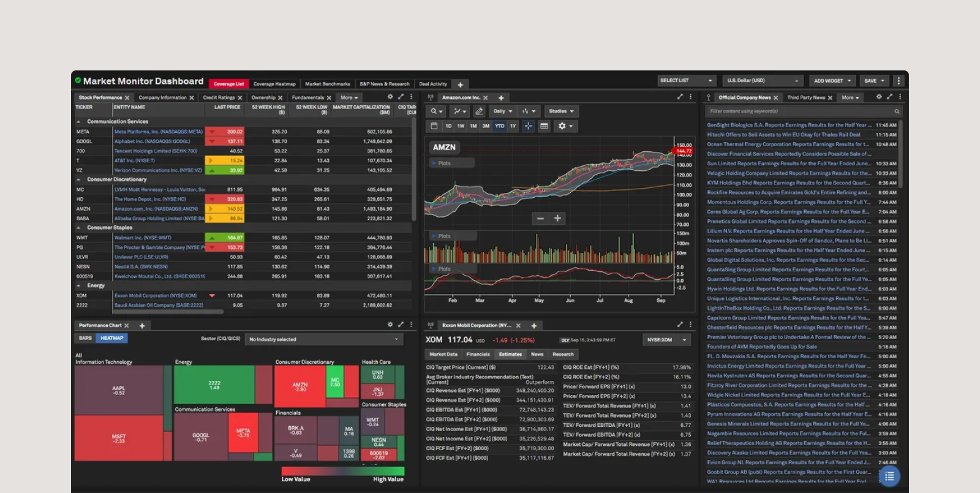Select the 1D chart range

pos(448,126)
